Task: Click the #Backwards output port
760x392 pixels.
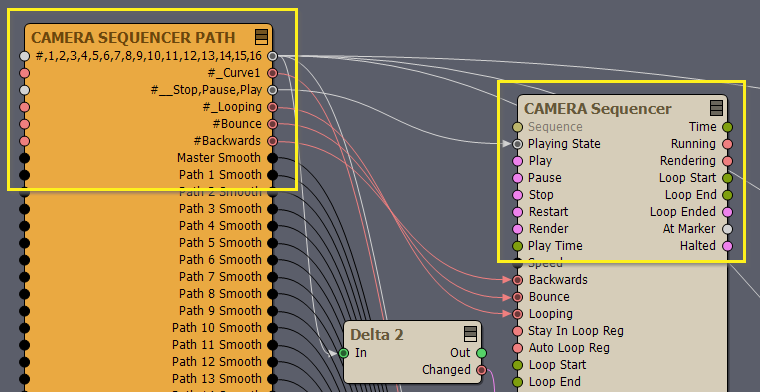Action: pyautogui.click(x=272, y=141)
